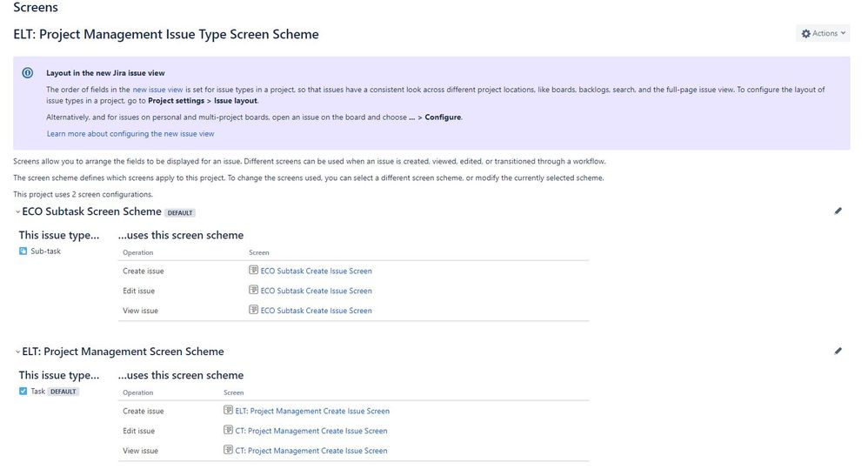Image resolution: width=868 pixels, height=476 pixels.
Task: Click 'Create issue' operation in ECO Subtask table
Action: (x=144, y=271)
